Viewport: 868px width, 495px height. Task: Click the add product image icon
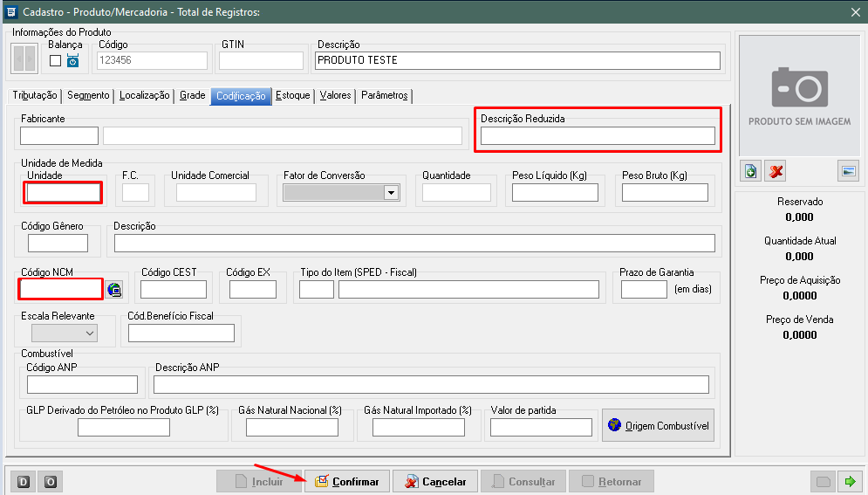751,171
